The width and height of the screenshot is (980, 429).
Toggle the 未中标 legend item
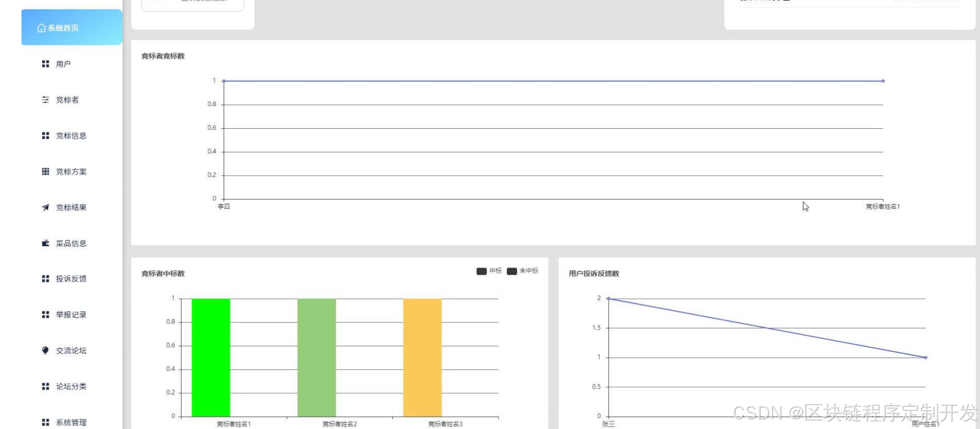[522, 271]
